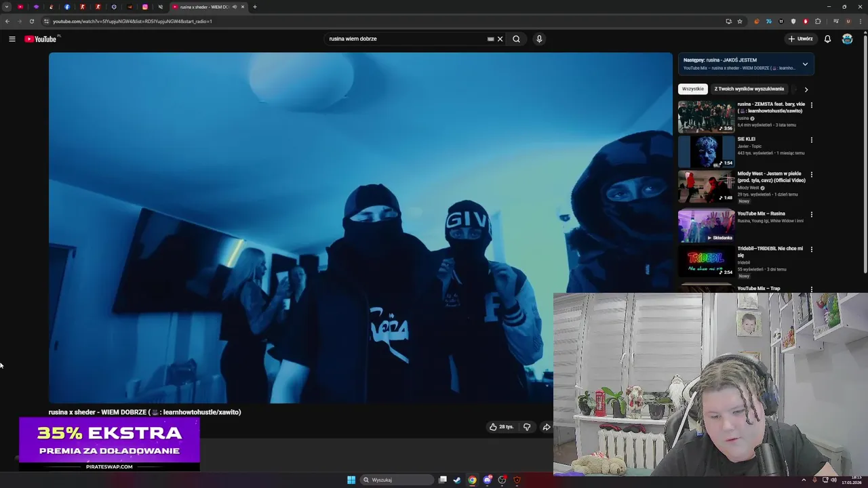This screenshot has height=488, width=868.
Task: Switch to the Facebook browser tab
Action: tap(67, 7)
